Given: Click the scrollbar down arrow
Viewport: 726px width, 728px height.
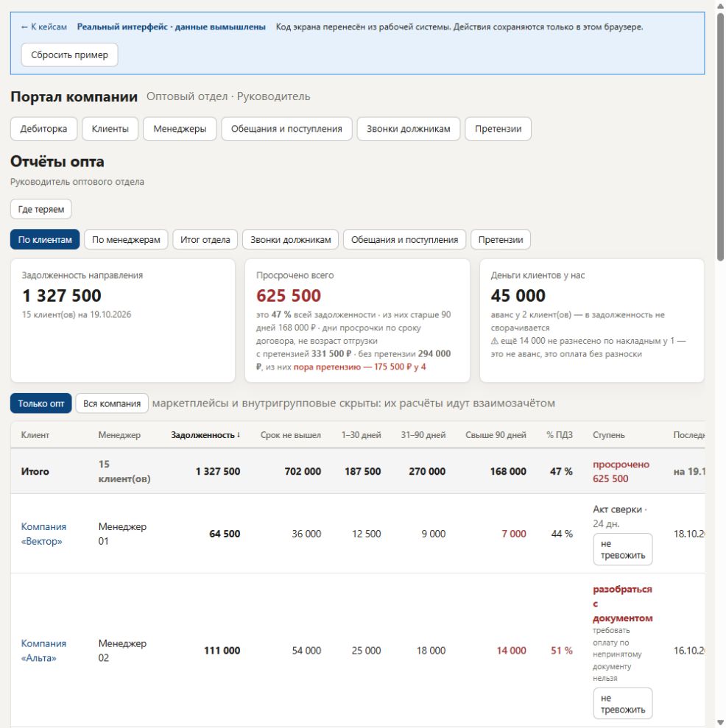Looking at the screenshot, I should (x=720, y=723).
